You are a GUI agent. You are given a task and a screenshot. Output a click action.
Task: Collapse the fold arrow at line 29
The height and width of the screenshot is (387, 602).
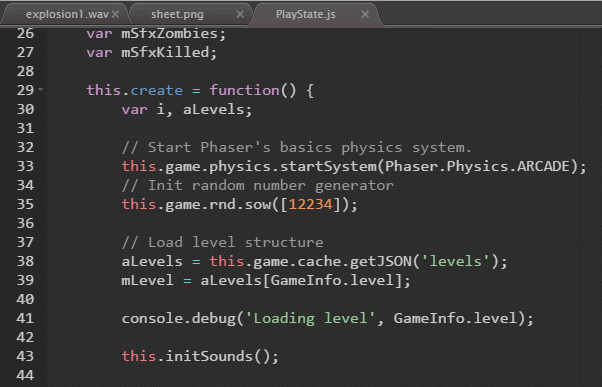coord(40,90)
